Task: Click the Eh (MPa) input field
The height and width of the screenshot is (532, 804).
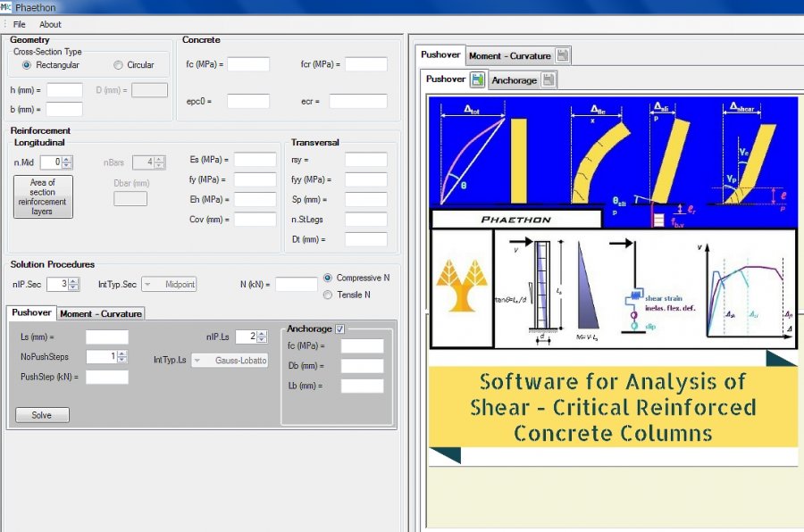Action: [255, 199]
